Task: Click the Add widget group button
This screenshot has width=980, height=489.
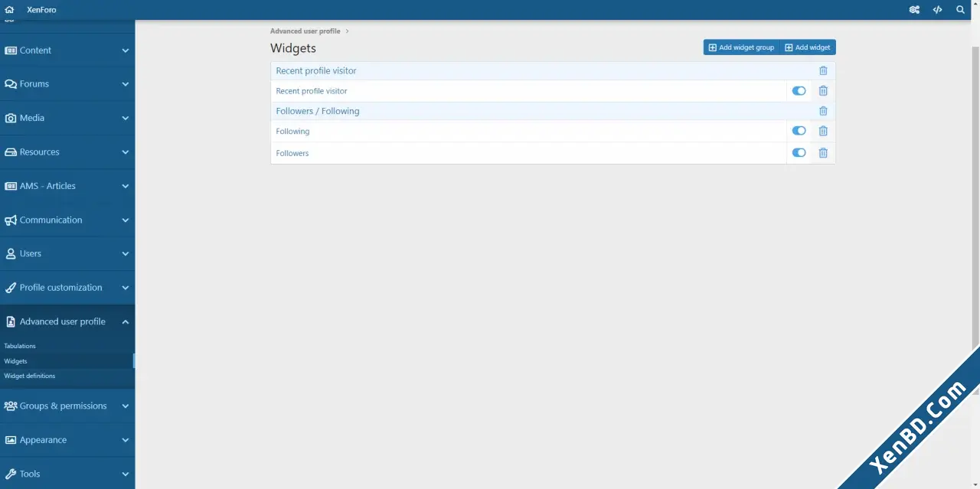Action: coord(741,47)
